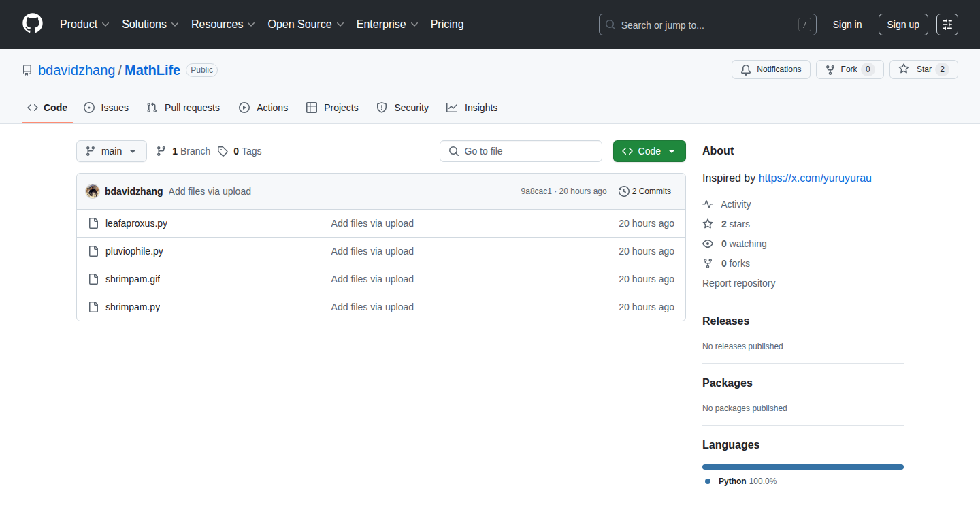This screenshot has width=980, height=518.
Task: Click the eye icon beside 0 watching
Action: [x=708, y=244]
